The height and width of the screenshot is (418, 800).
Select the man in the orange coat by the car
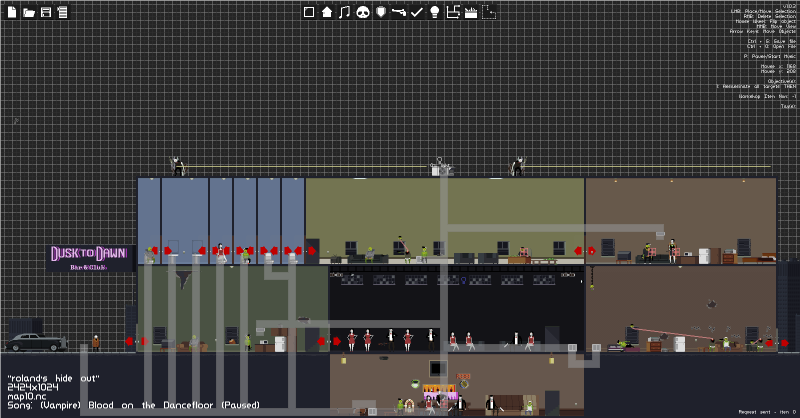coord(95,343)
